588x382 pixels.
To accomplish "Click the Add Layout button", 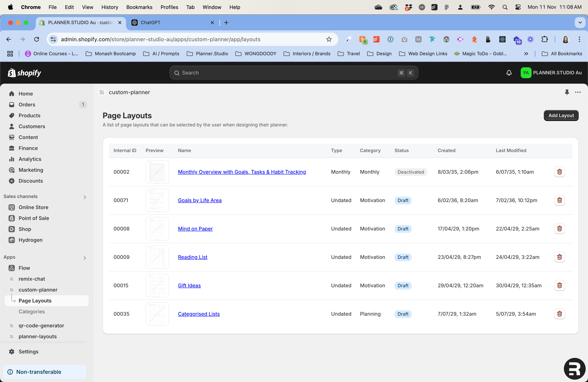I will pos(561,115).
